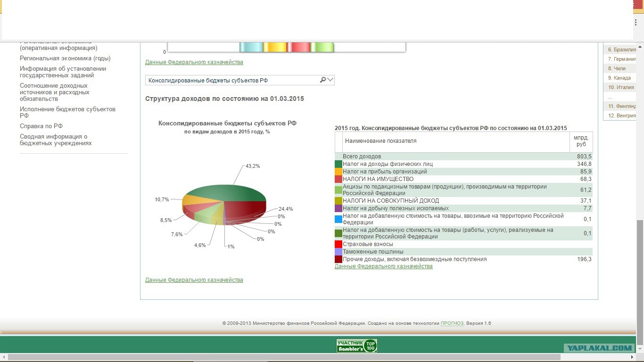The height and width of the screenshot is (362, 644).
Task: Follow Данные Федерального казначейства link below the table
Action: 383,266
